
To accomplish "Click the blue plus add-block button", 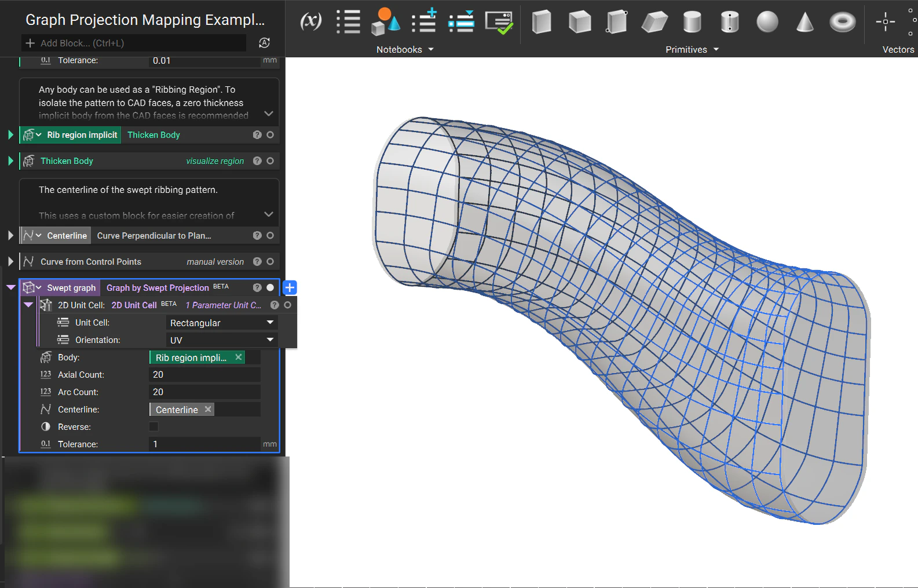I will pos(290,288).
